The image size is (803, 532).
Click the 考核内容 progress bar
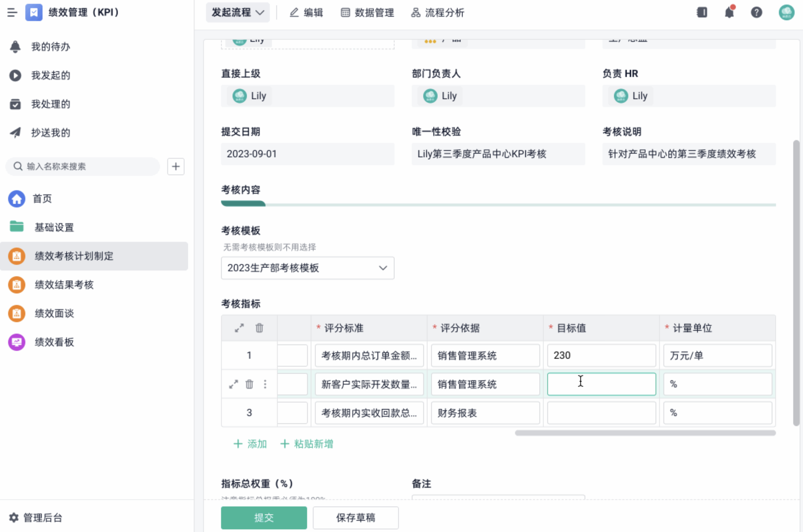[499, 204]
